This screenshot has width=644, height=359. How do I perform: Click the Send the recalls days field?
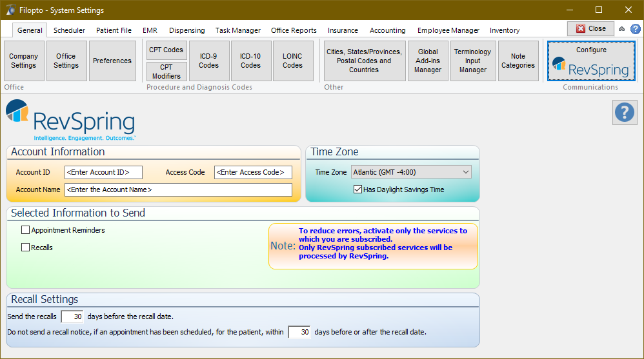[72, 316]
